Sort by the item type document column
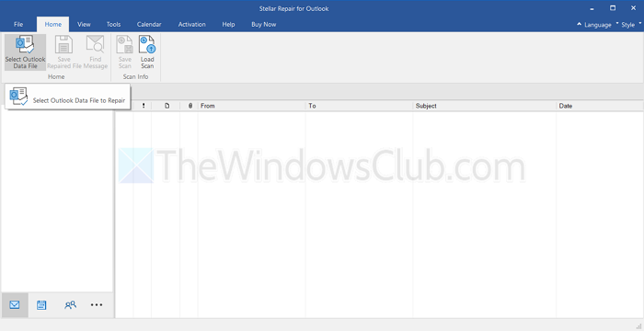644x331 pixels. tap(167, 106)
